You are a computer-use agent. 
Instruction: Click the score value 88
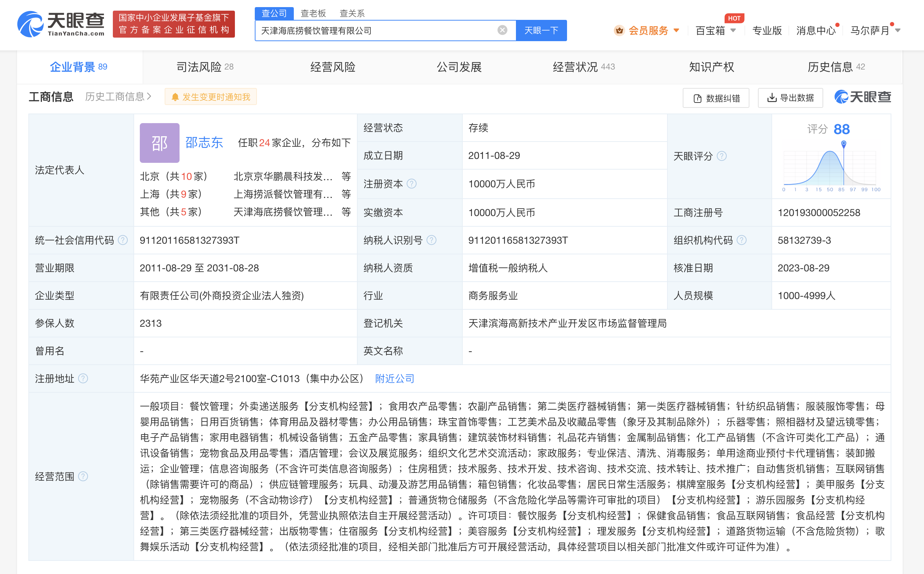842,129
